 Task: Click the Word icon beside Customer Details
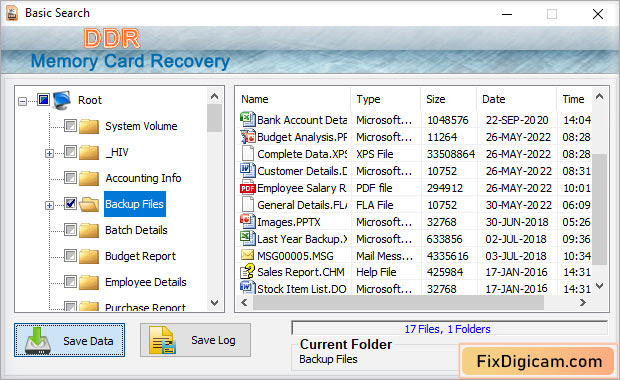point(248,170)
